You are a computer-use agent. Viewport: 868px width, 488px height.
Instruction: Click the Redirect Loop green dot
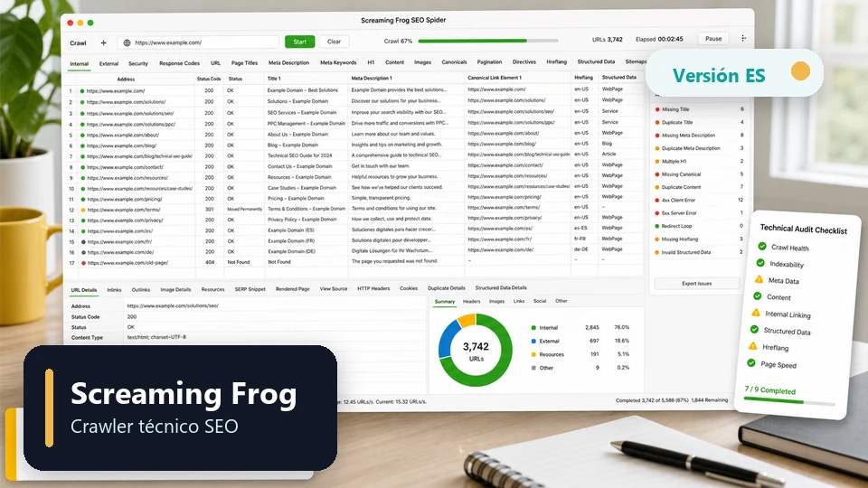[657, 226]
